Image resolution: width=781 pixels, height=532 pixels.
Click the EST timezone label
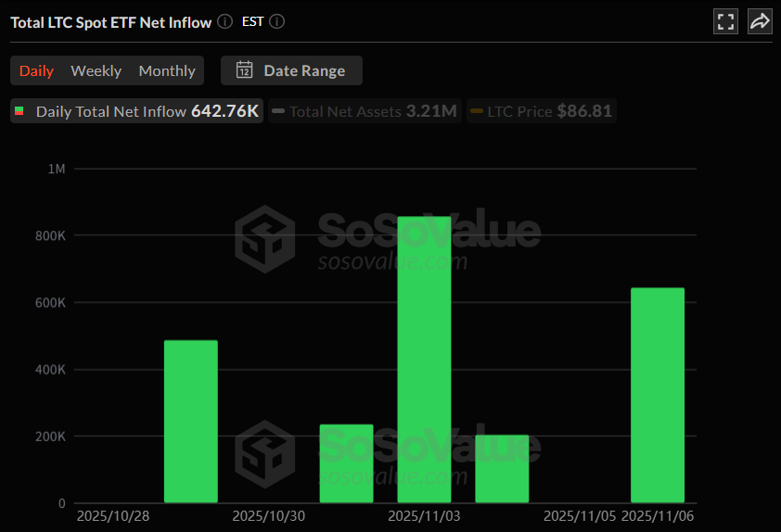coord(252,21)
